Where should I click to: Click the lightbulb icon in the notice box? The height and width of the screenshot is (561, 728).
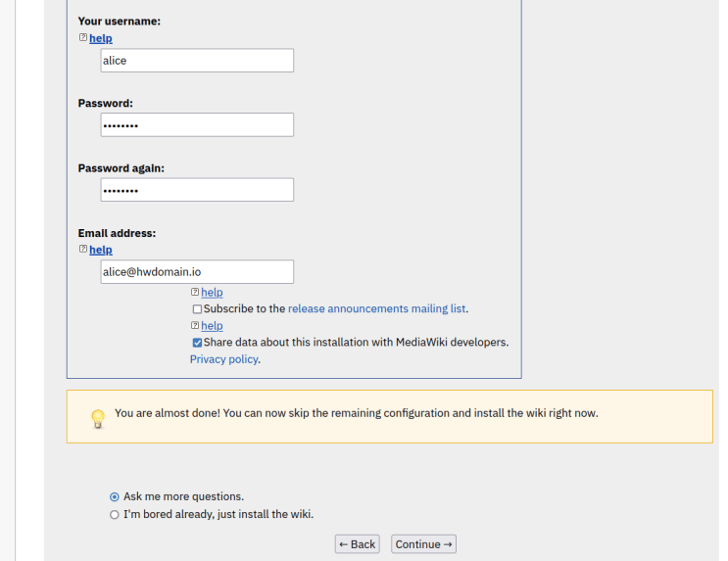click(97, 418)
